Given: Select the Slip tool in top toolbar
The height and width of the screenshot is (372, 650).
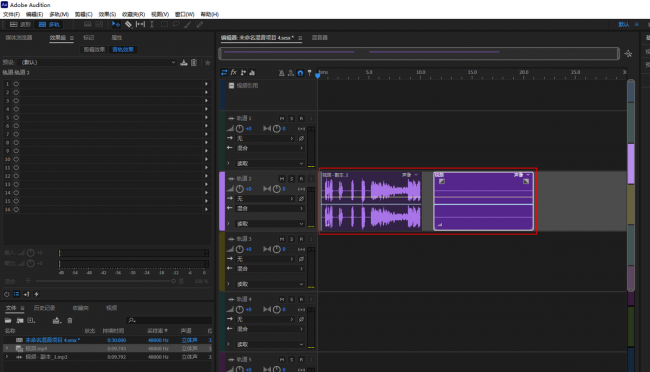Looking at the screenshot, I should pyautogui.click(x=141, y=24).
